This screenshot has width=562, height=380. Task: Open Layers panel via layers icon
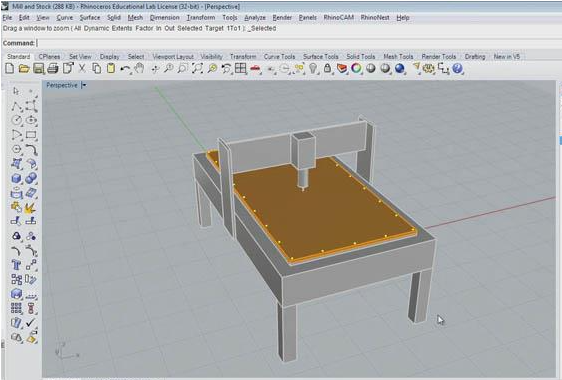[342, 68]
